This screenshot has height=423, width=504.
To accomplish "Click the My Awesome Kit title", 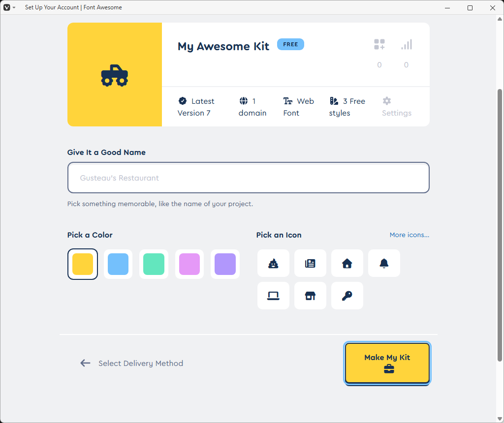I will 223,46.
